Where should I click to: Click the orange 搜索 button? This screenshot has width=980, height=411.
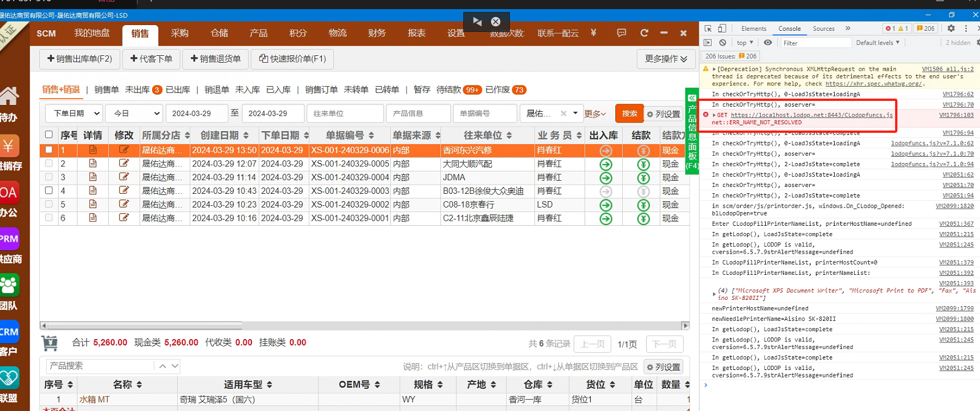pyautogui.click(x=630, y=113)
